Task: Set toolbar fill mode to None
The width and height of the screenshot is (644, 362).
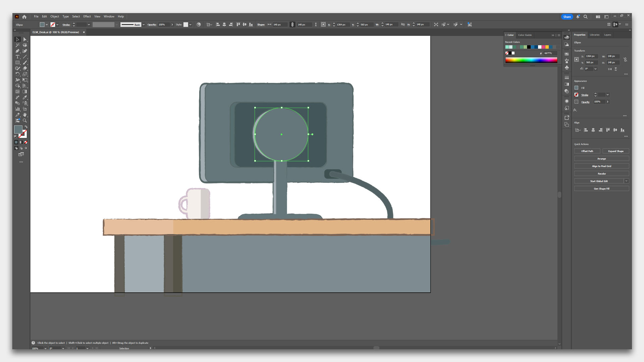Action: (x=26, y=142)
